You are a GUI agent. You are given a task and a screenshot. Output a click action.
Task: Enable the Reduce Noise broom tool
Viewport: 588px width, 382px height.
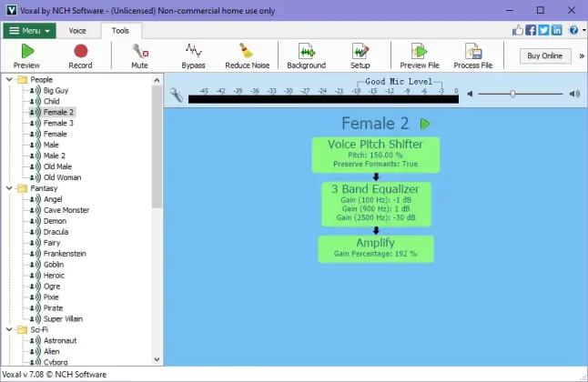click(x=248, y=55)
